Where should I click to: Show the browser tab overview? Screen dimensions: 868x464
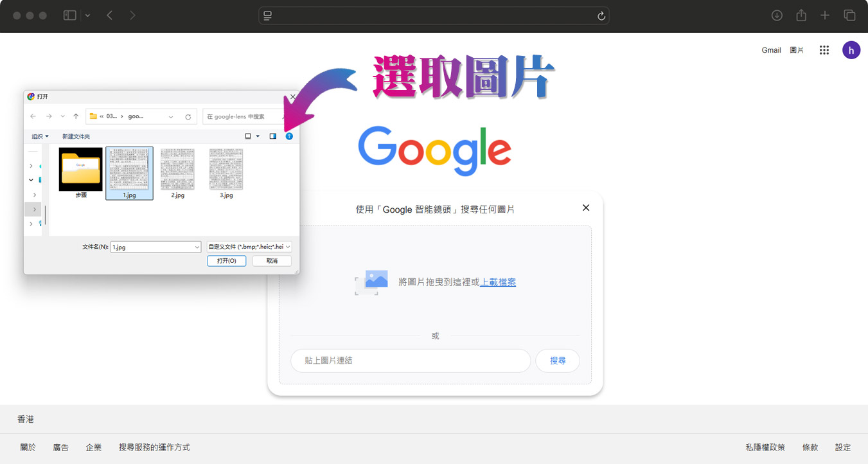click(849, 15)
